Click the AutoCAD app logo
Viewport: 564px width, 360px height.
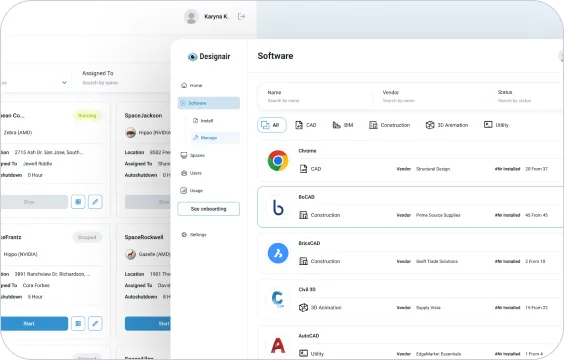[x=278, y=345]
